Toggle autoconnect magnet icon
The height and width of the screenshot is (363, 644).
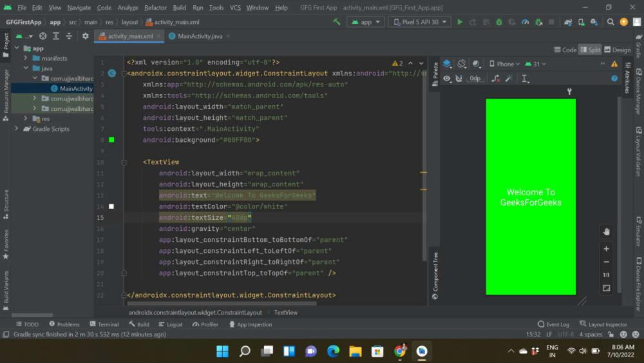(x=459, y=78)
